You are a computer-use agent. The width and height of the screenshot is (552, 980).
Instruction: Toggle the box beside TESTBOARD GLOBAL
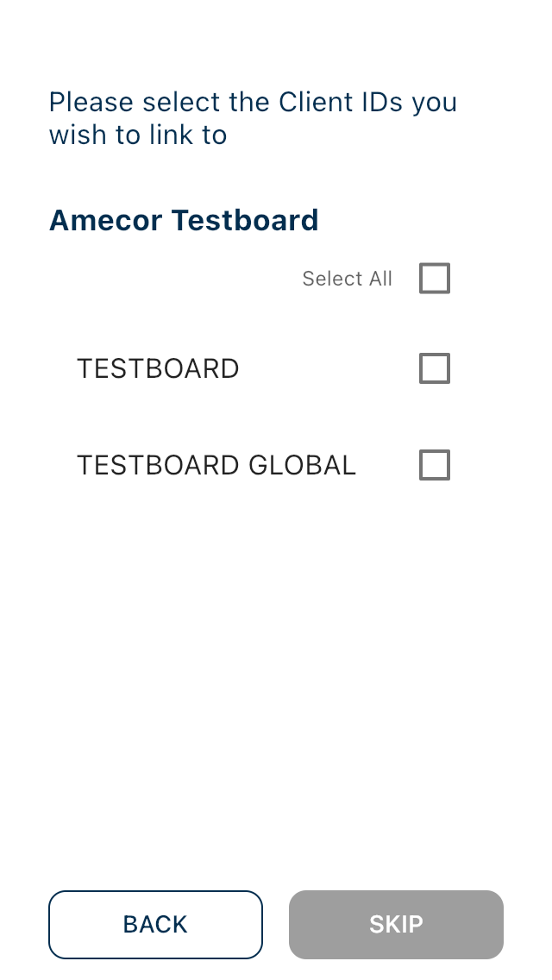pos(435,465)
